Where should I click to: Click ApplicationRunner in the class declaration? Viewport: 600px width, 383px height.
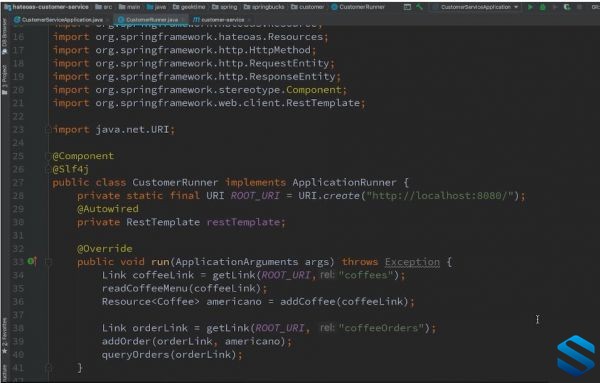coord(344,183)
